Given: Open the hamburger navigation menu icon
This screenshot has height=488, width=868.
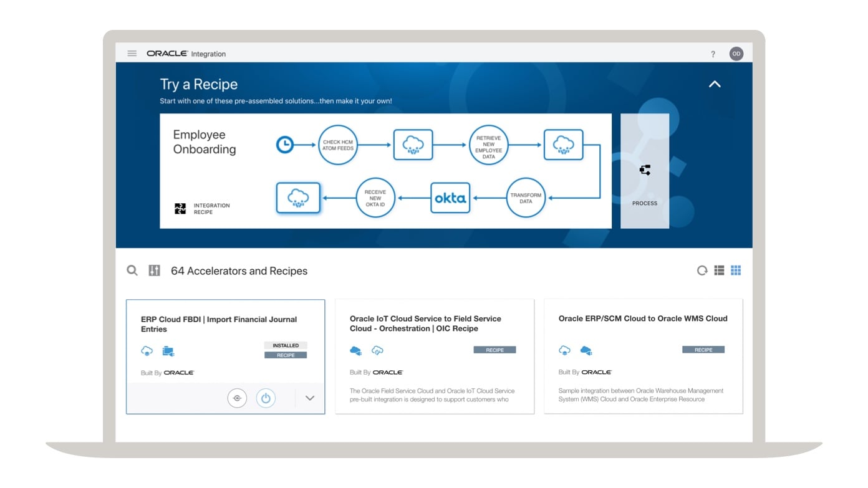Looking at the screenshot, I should (132, 53).
